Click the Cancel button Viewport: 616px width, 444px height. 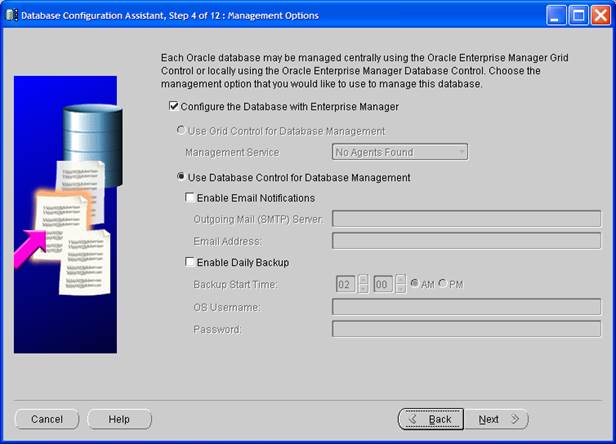pos(47,419)
